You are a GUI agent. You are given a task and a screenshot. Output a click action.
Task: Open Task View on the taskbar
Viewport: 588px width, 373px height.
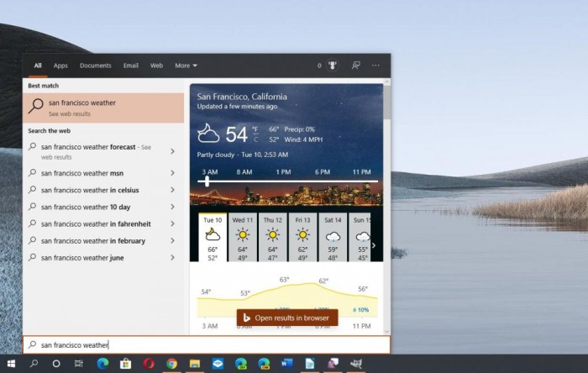[80, 364]
